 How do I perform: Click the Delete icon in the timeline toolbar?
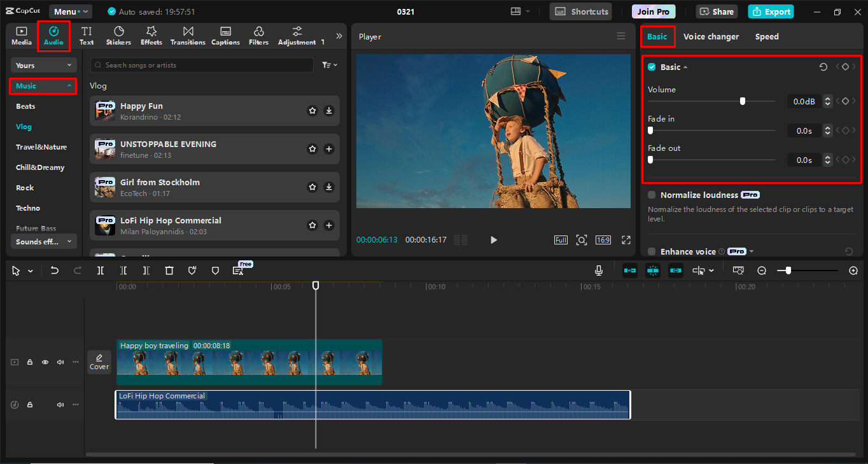169,270
